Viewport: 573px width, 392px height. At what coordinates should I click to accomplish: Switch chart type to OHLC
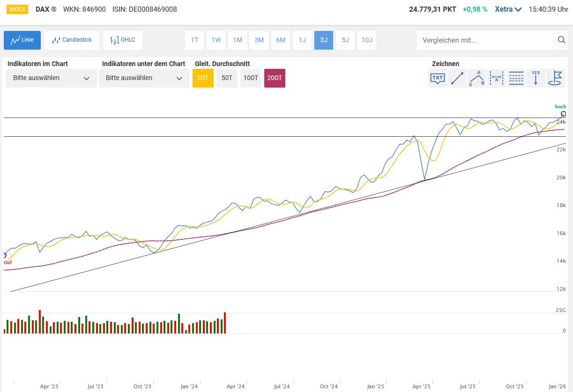tap(123, 40)
